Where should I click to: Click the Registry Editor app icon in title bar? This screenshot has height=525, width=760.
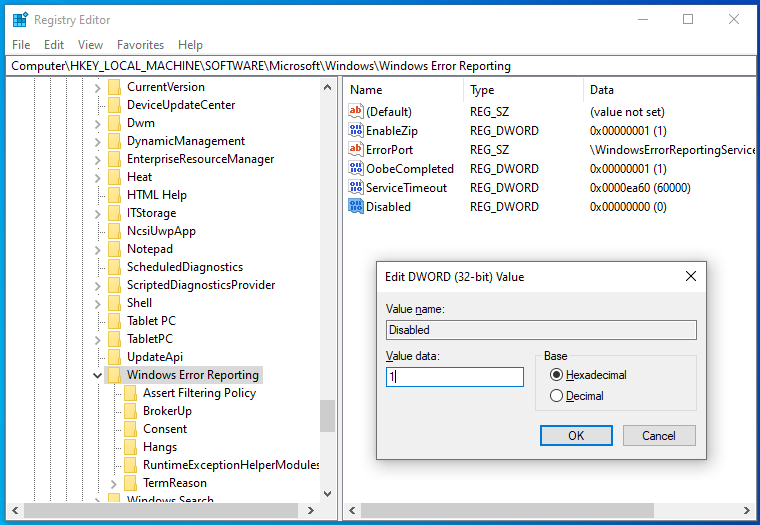pyautogui.click(x=20, y=20)
